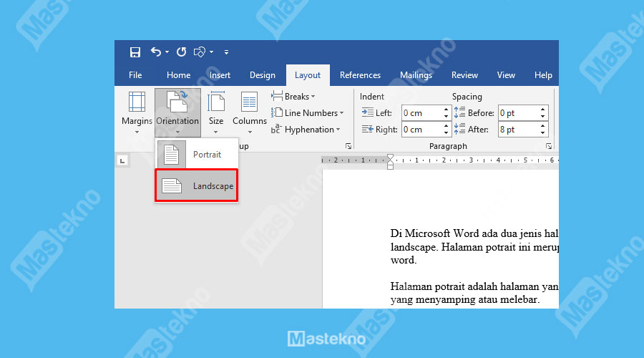Open the Line Numbers dropdown
Image resolution: width=644 pixels, height=358 pixels.
click(307, 113)
